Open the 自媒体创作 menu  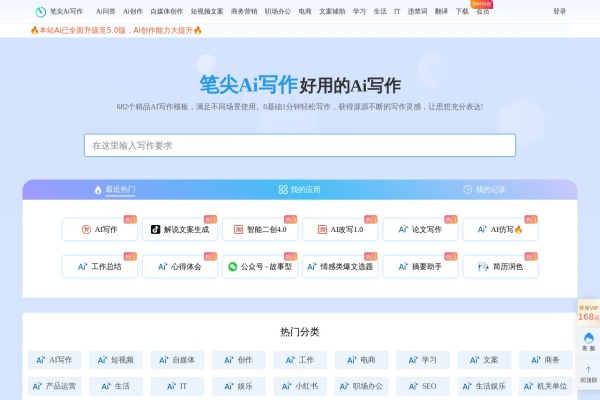(166, 11)
